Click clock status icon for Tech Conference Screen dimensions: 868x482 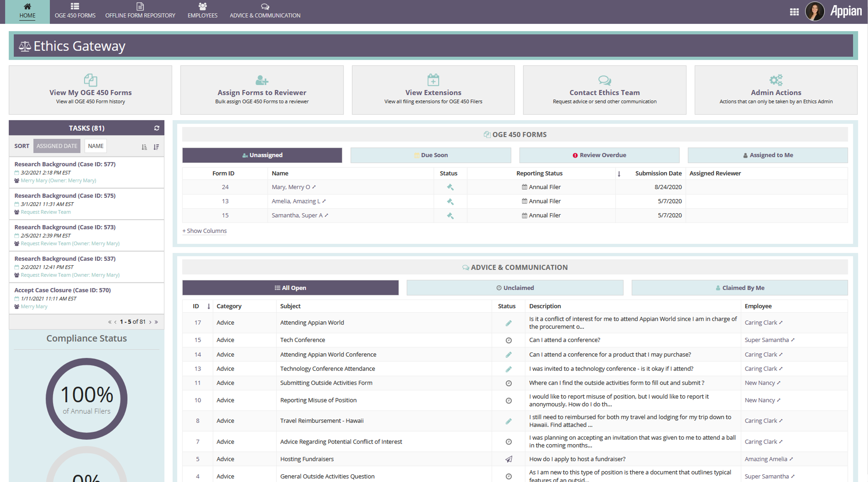(x=509, y=340)
